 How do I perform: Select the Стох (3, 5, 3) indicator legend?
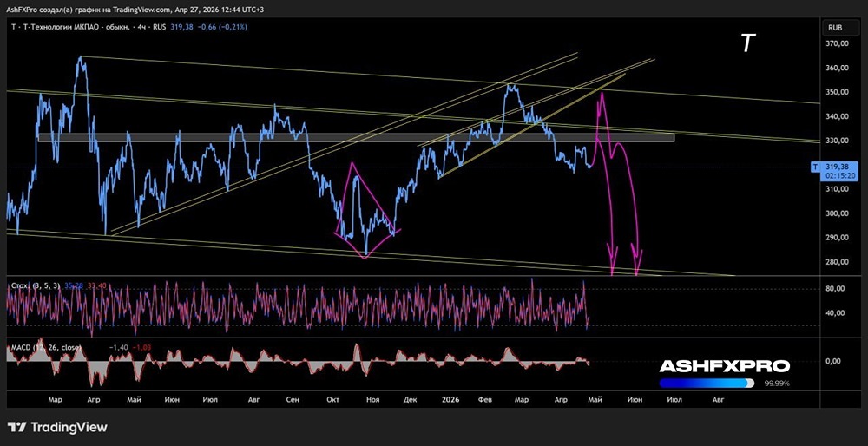(x=35, y=285)
